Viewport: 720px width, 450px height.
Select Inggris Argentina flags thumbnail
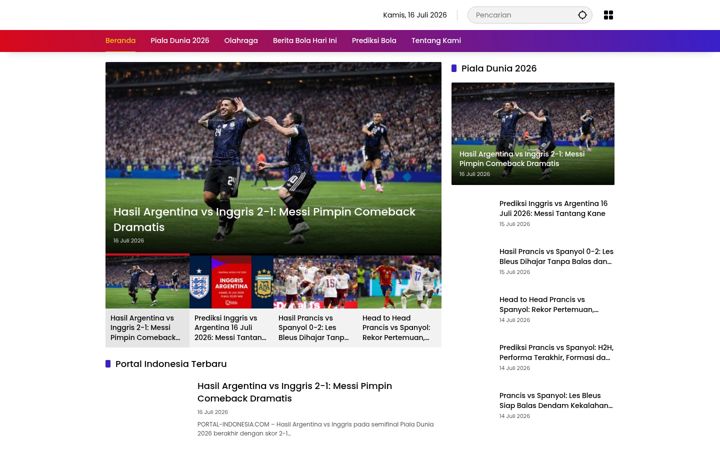pos(231,282)
